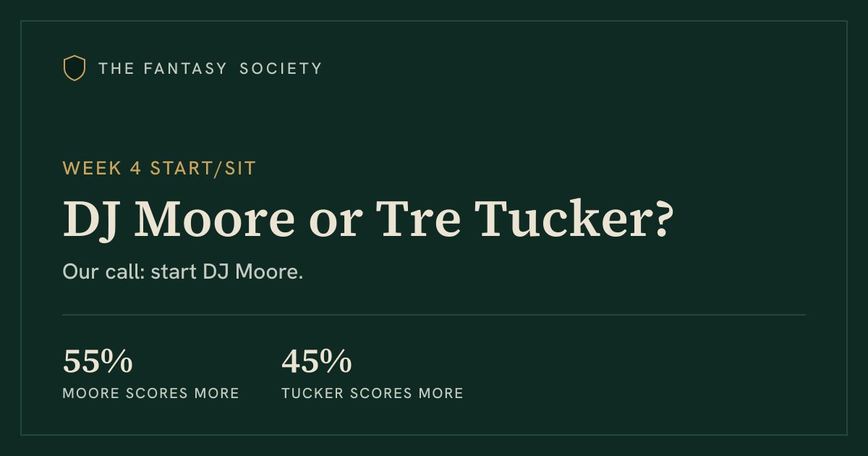Click the 55% statistic
The height and width of the screenshot is (456, 868).
pyautogui.click(x=98, y=362)
